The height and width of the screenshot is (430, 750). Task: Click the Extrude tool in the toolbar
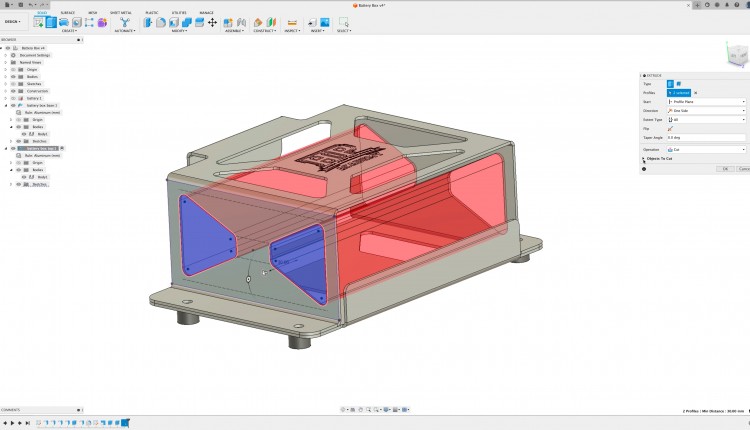[51, 22]
